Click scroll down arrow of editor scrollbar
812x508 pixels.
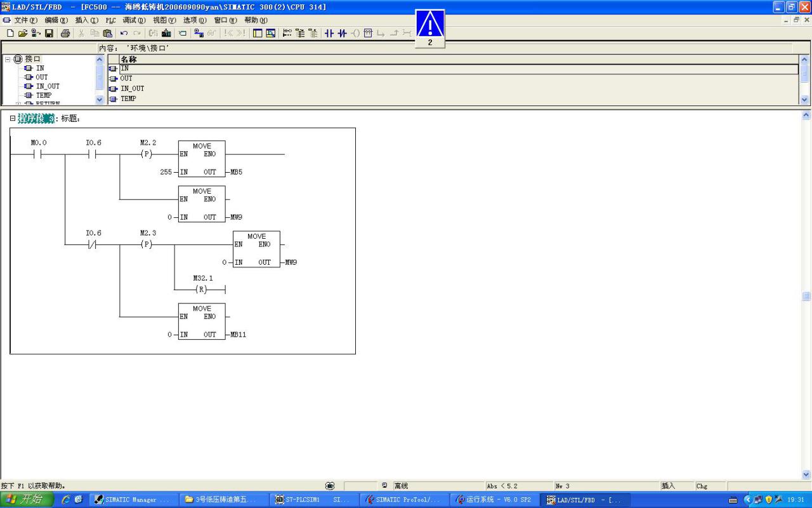coord(806,474)
